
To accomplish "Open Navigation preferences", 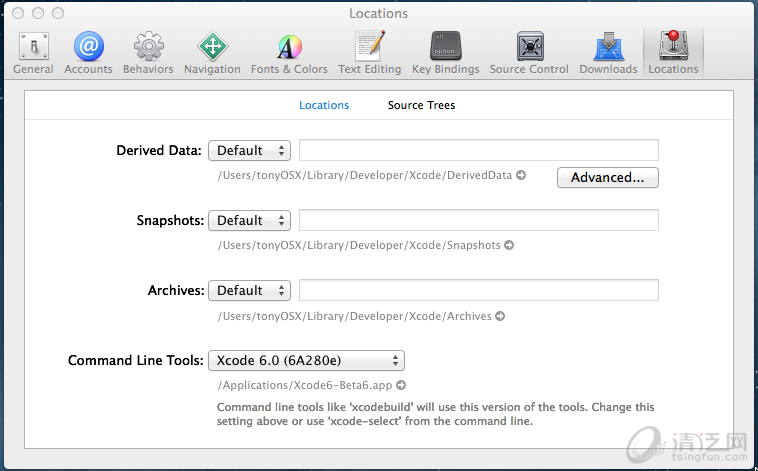I will (212, 52).
